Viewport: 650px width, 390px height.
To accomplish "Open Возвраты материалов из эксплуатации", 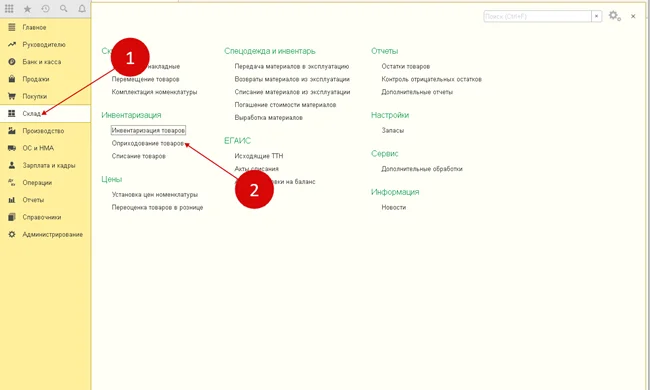I will 292,79.
